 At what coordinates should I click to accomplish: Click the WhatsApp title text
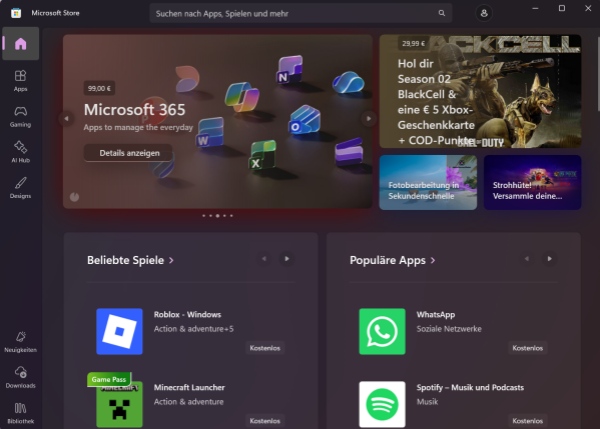(436, 315)
